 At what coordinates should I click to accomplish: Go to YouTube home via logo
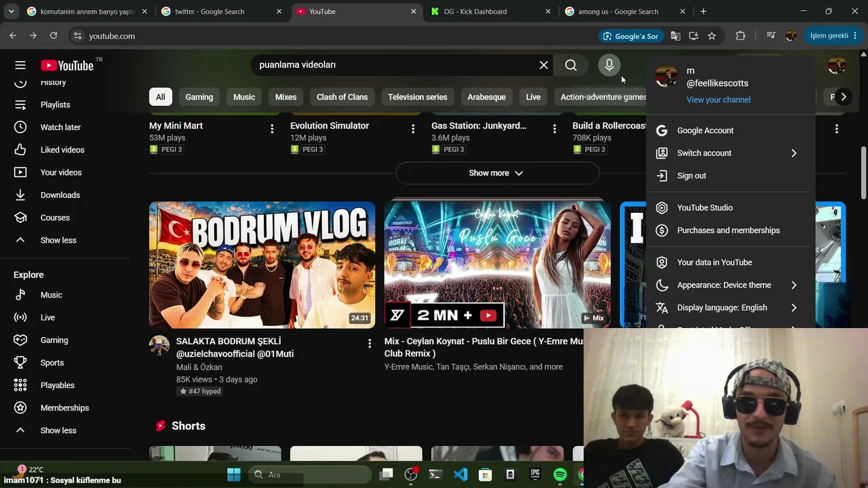coord(66,65)
